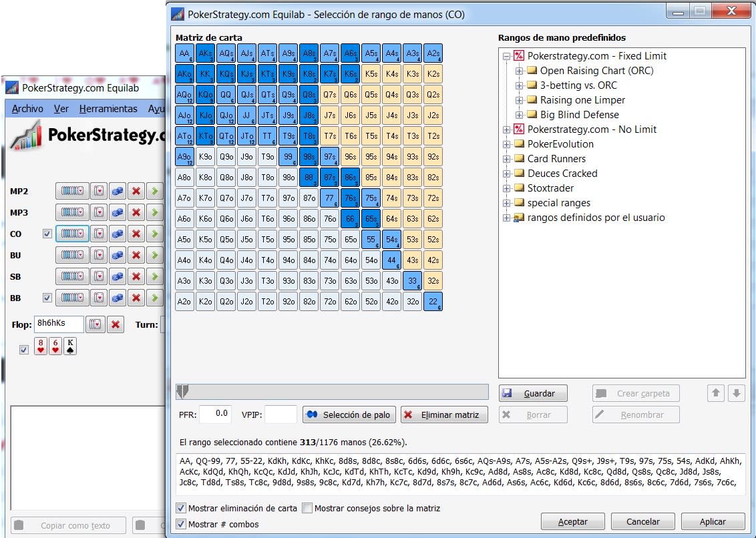This screenshot has width=756, height=538.
Task: Expand Raising one Limper folder
Action: pyautogui.click(x=520, y=100)
